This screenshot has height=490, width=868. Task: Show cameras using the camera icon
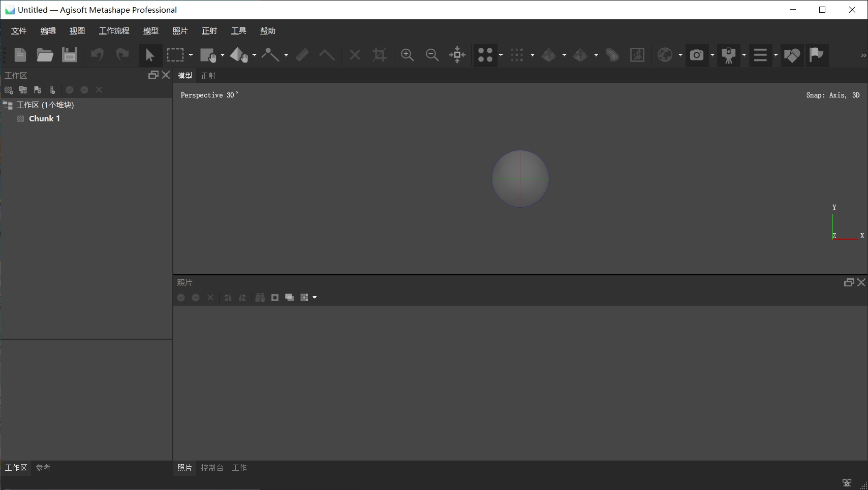[697, 55]
